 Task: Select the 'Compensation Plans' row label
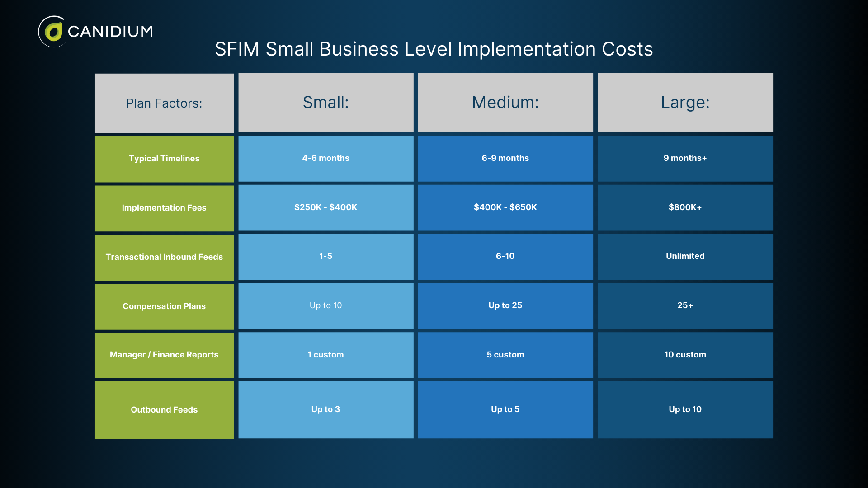164,306
